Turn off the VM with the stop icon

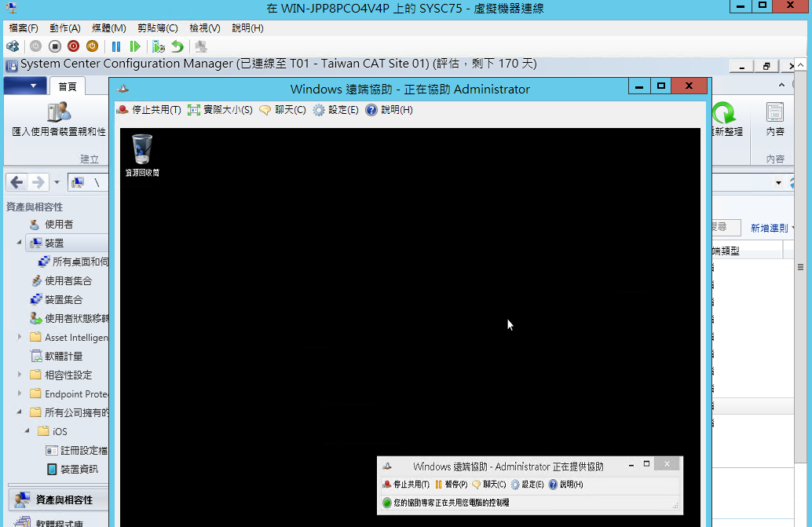coord(54,46)
